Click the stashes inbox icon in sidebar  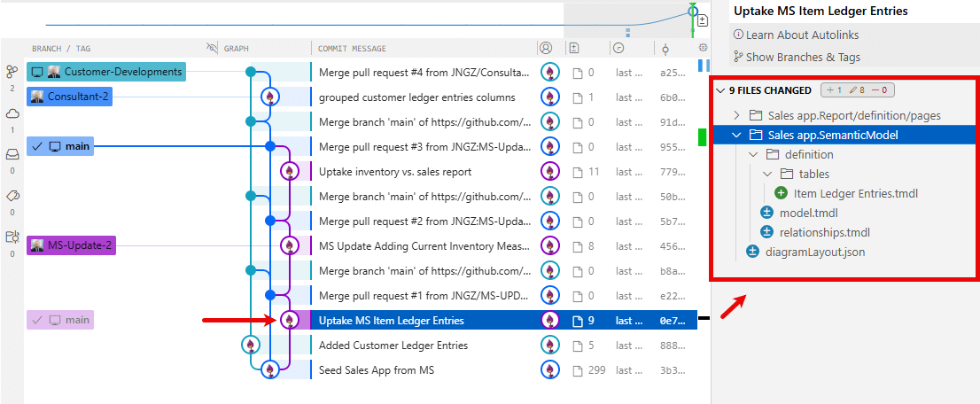pos(12,153)
